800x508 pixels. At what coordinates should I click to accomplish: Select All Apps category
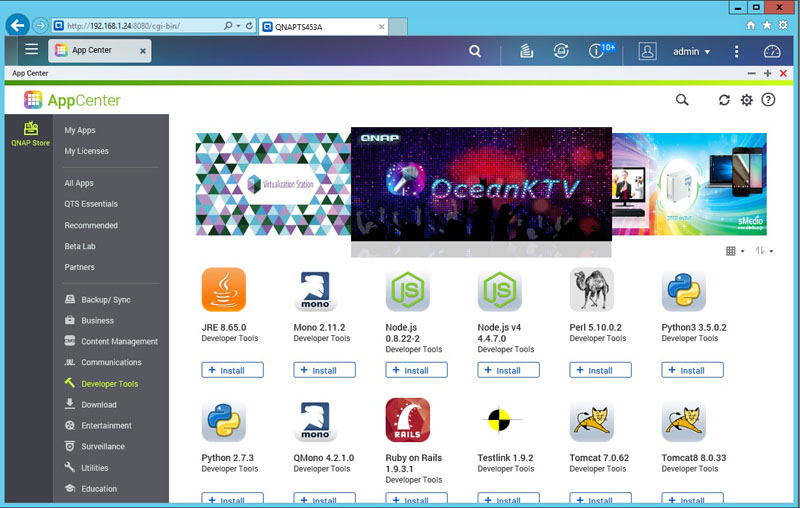click(79, 183)
